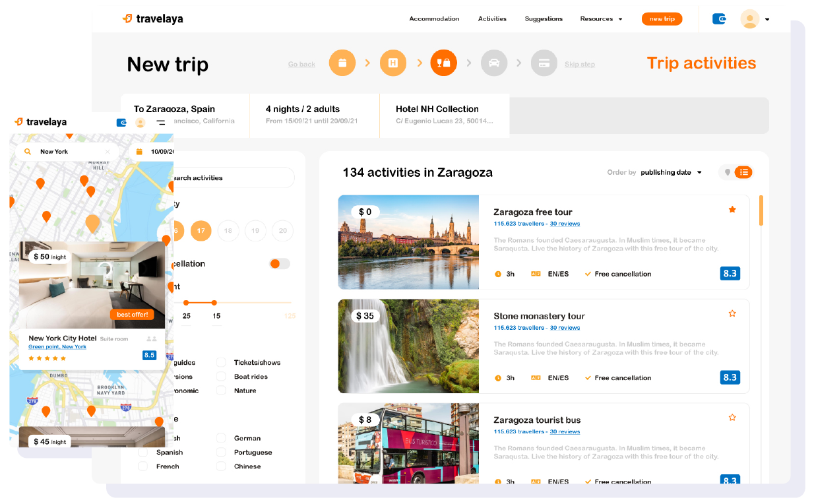Enable the Portuguese language checkbox
814x504 pixels.
[222, 453]
